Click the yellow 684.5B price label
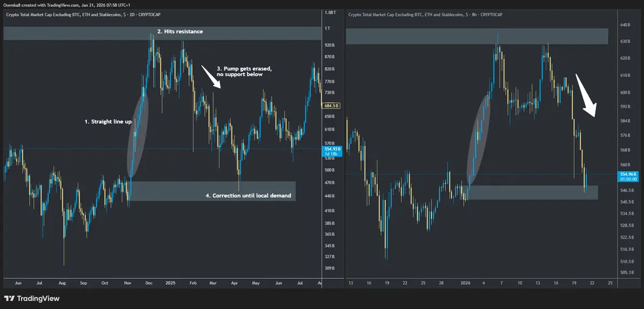The image size is (644, 309). [x=331, y=106]
